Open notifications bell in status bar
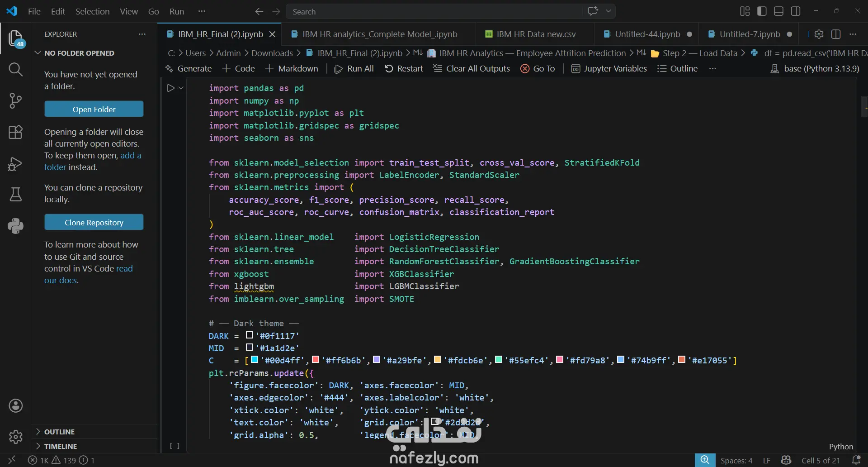The image size is (868, 467). 856,460
